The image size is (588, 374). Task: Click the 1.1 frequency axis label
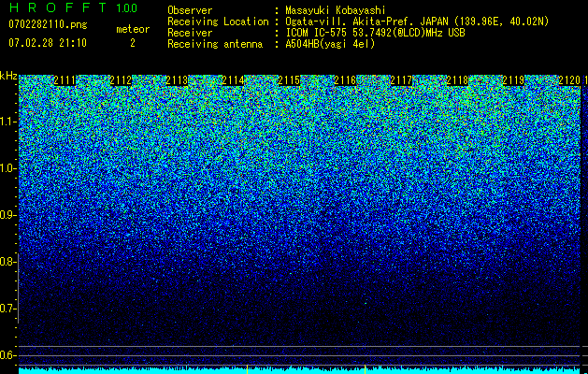pyautogui.click(x=8, y=122)
